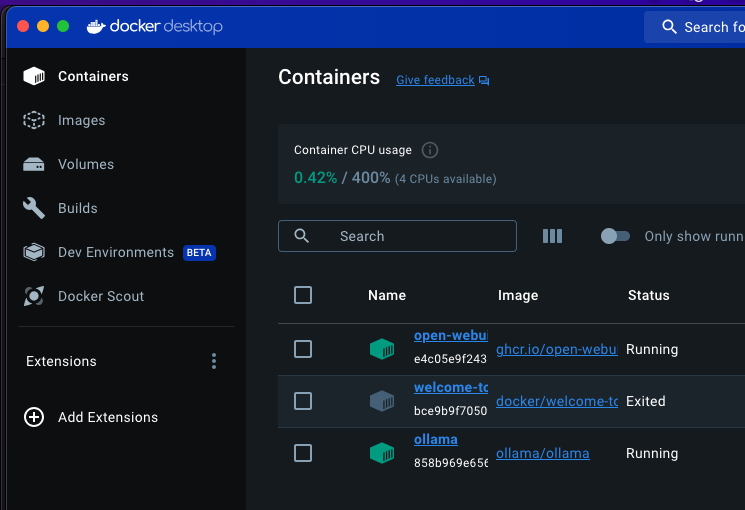745x510 pixels.
Task: Open the welcome-to-docker container name link
Action: pyautogui.click(x=450, y=387)
